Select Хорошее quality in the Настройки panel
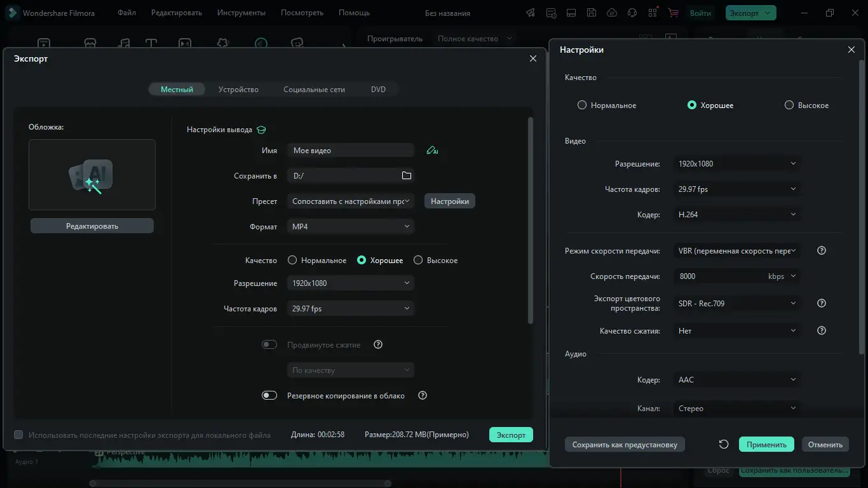 tap(710, 105)
